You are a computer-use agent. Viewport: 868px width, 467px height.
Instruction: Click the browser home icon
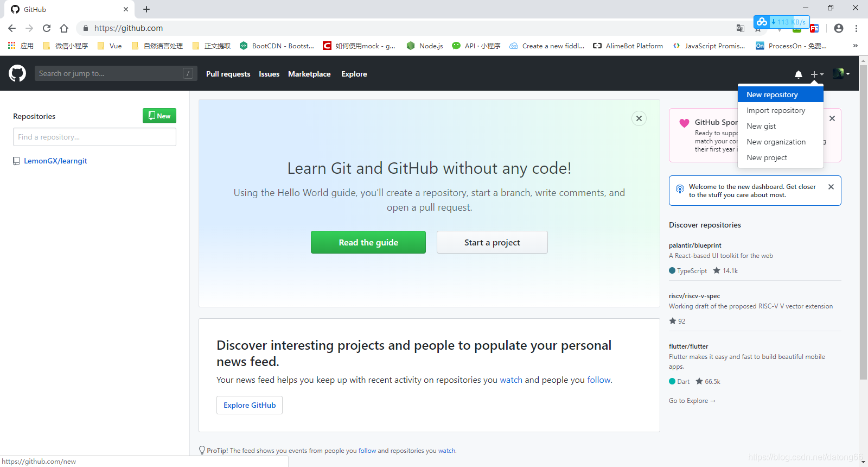click(64, 28)
